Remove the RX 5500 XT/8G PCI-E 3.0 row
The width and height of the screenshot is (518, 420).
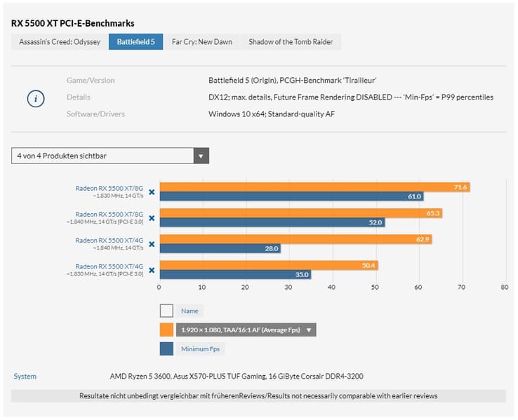pos(152,217)
